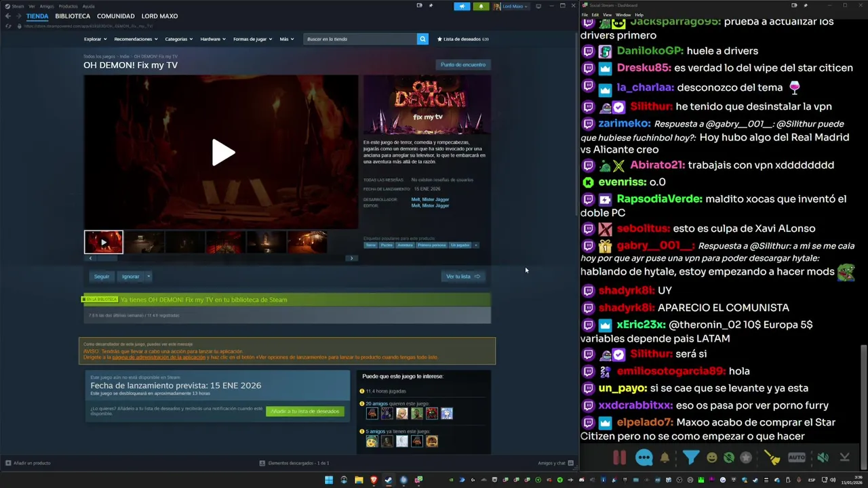The image size is (868, 488).
Task: Open the File menu in Social Stream
Action: (x=585, y=14)
